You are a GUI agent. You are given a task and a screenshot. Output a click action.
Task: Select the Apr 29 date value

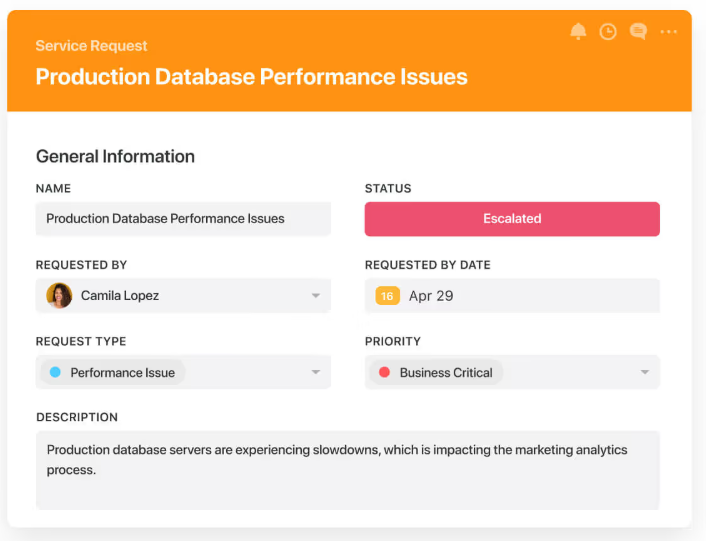coord(431,296)
